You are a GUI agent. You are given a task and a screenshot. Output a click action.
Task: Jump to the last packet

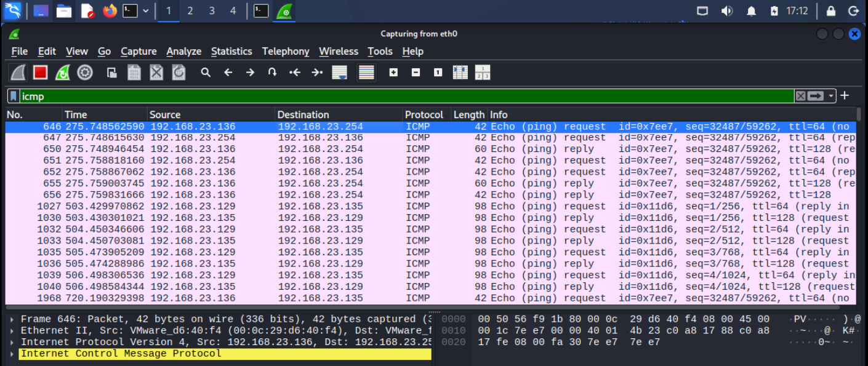317,73
